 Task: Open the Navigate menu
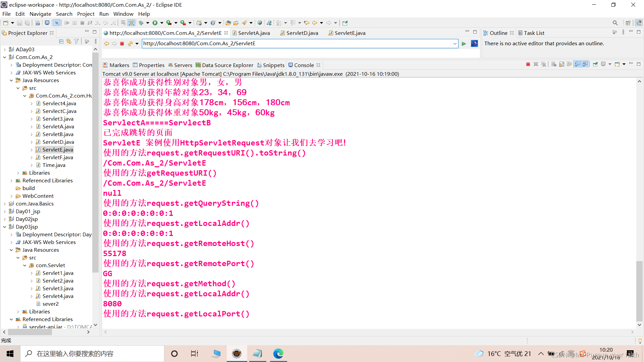[40, 14]
